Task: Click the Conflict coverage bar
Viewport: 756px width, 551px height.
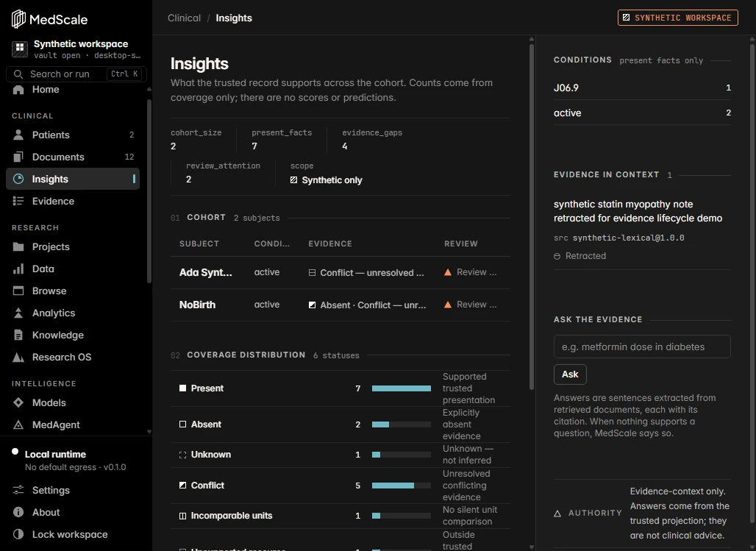Action: click(401, 486)
